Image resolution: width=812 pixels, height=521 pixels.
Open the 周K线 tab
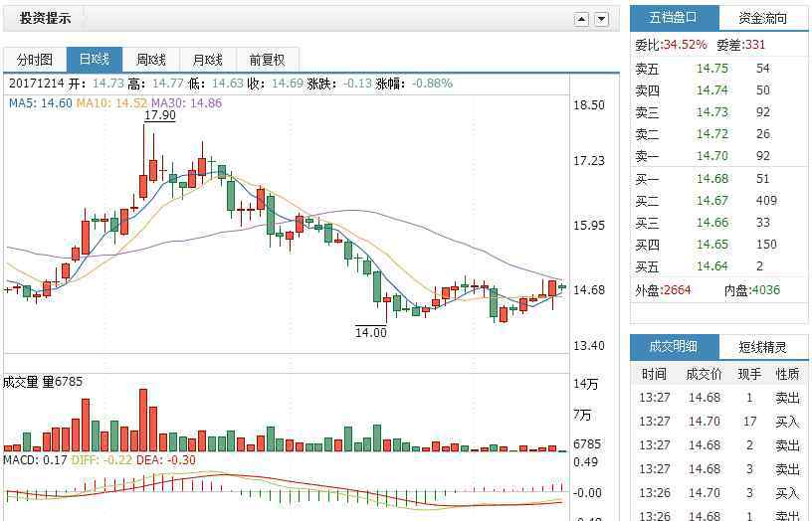click(151, 60)
